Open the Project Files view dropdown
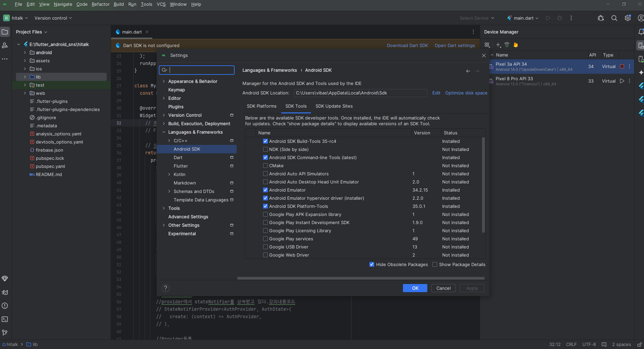This screenshot has height=349, width=644. [31, 32]
